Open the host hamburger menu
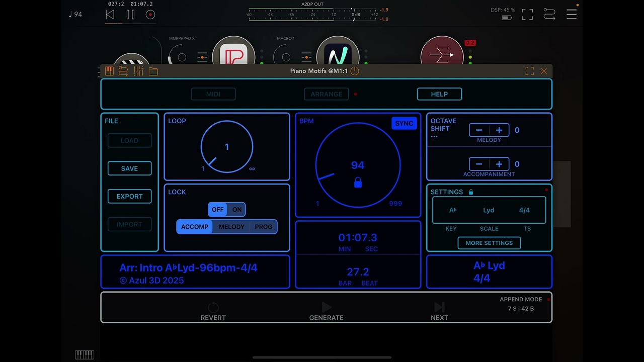 [572, 15]
